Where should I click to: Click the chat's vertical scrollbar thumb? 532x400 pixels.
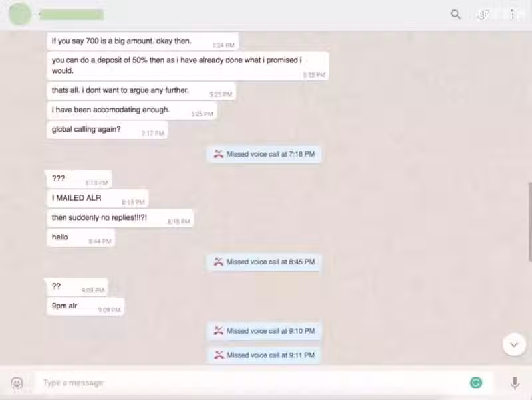click(529, 222)
